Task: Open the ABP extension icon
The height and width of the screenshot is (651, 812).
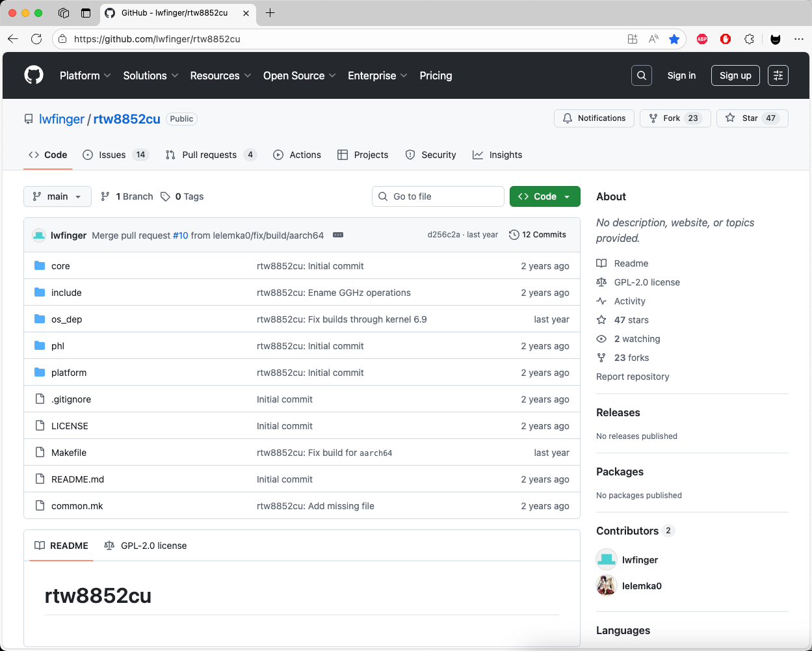Action: click(702, 39)
